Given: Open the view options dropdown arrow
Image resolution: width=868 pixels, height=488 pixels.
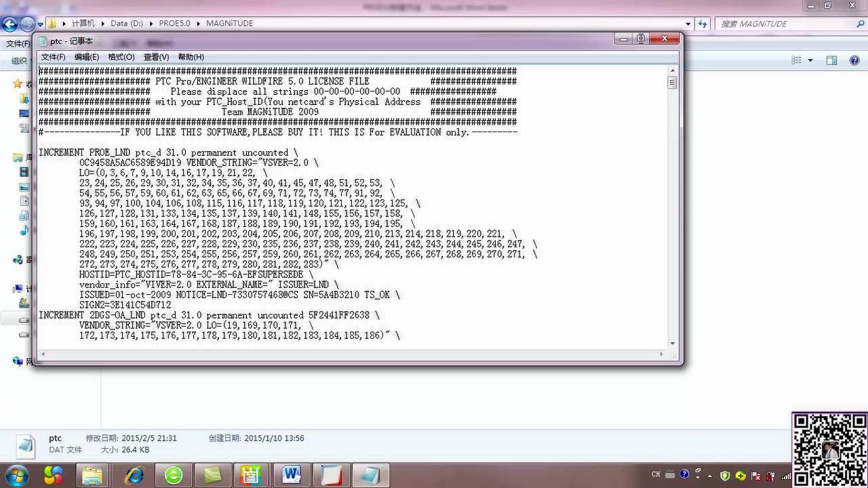Looking at the screenshot, I should (x=810, y=60).
